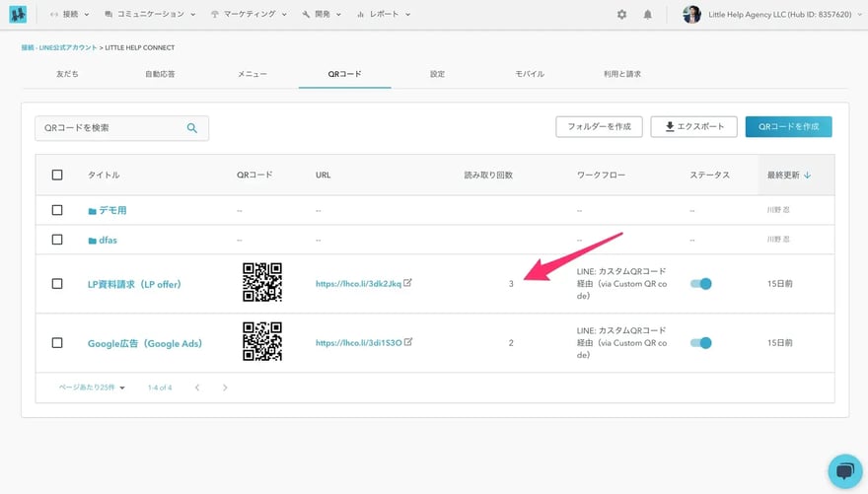Screen dimensions: 868x494
Task: Open the chat widget bubble
Action: pyautogui.click(x=844, y=470)
